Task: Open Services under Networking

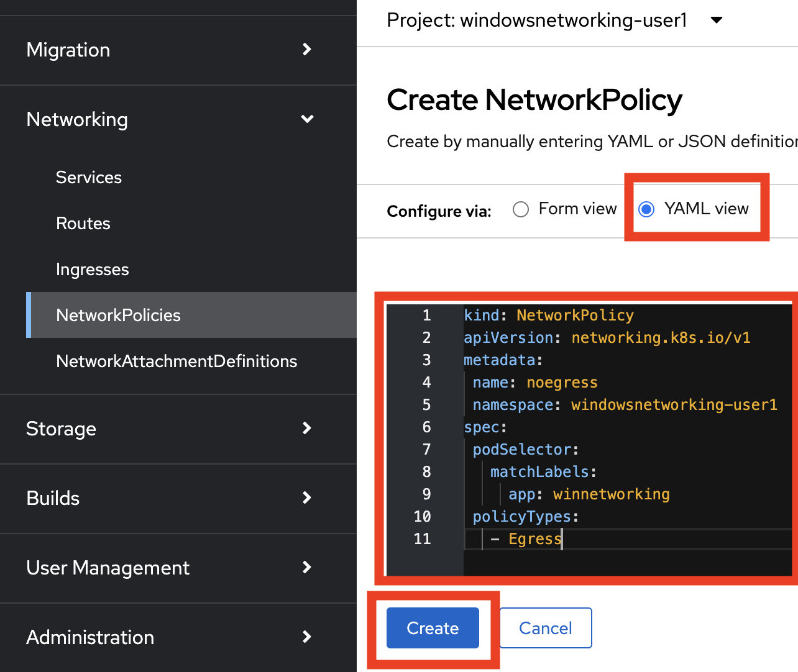Action: (x=89, y=178)
